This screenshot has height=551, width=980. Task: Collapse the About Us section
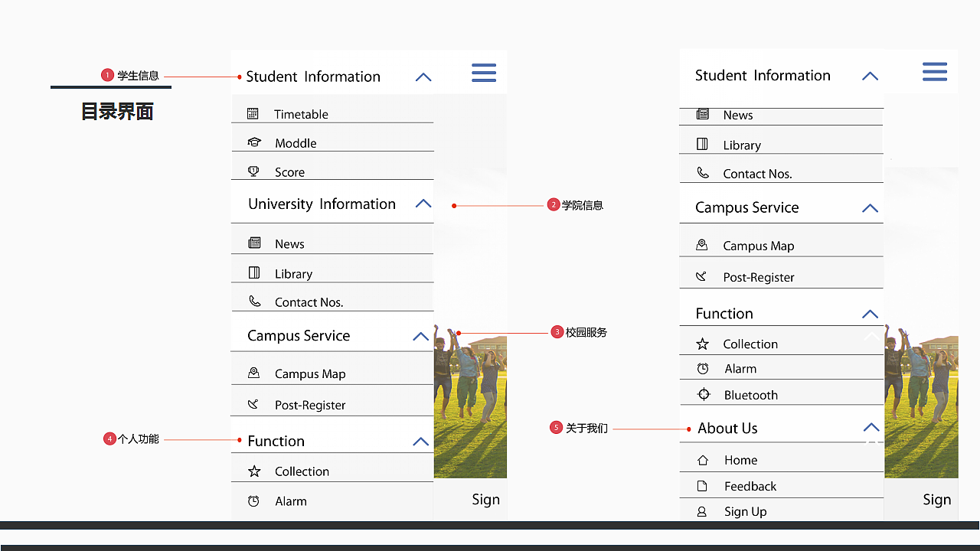tap(870, 428)
